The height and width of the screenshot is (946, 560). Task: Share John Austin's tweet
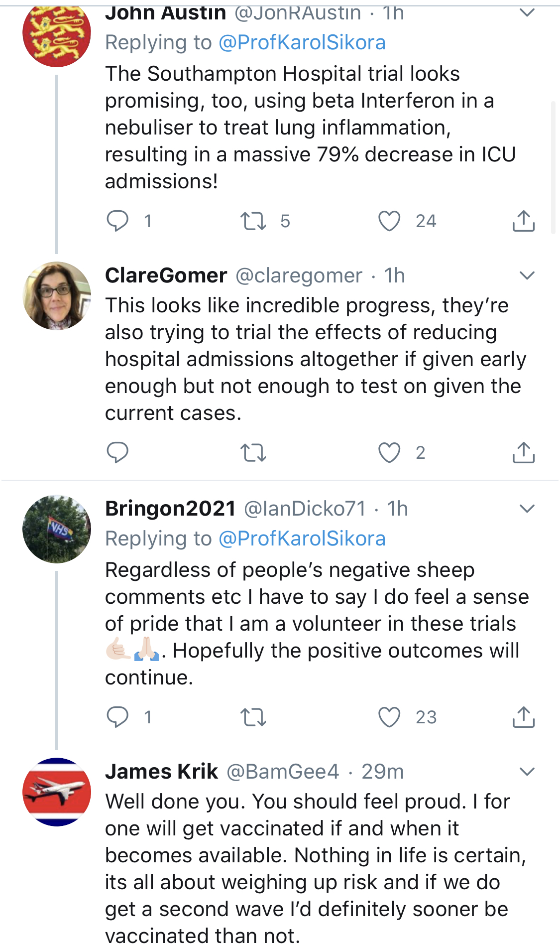pyautogui.click(x=524, y=221)
